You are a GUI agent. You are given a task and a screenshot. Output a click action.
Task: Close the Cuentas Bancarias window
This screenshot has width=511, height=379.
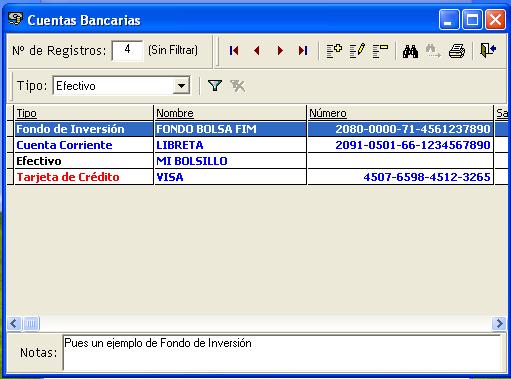[x=495, y=20]
